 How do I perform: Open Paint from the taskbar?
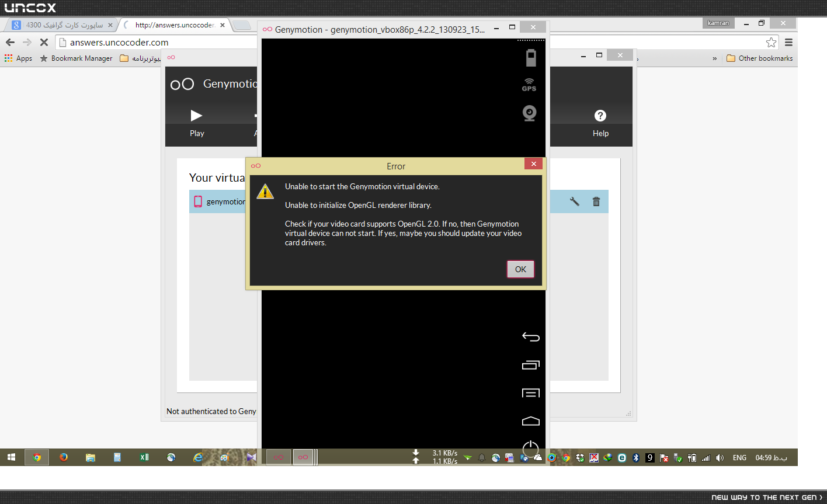tap(224, 457)
